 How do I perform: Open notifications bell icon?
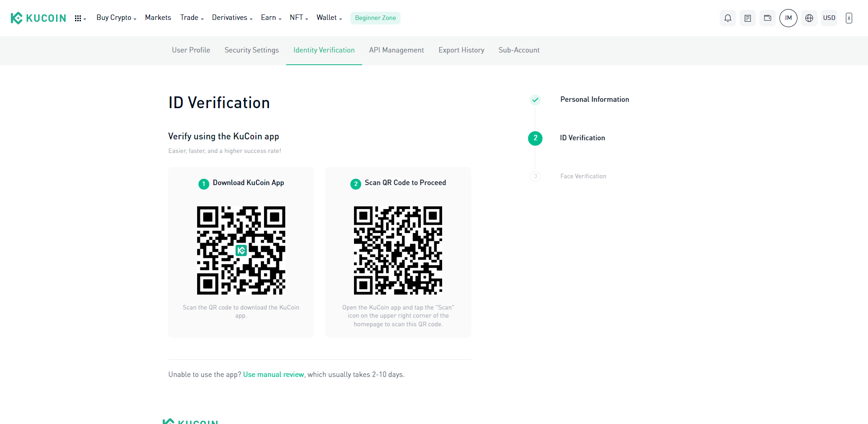click(728, 18)
